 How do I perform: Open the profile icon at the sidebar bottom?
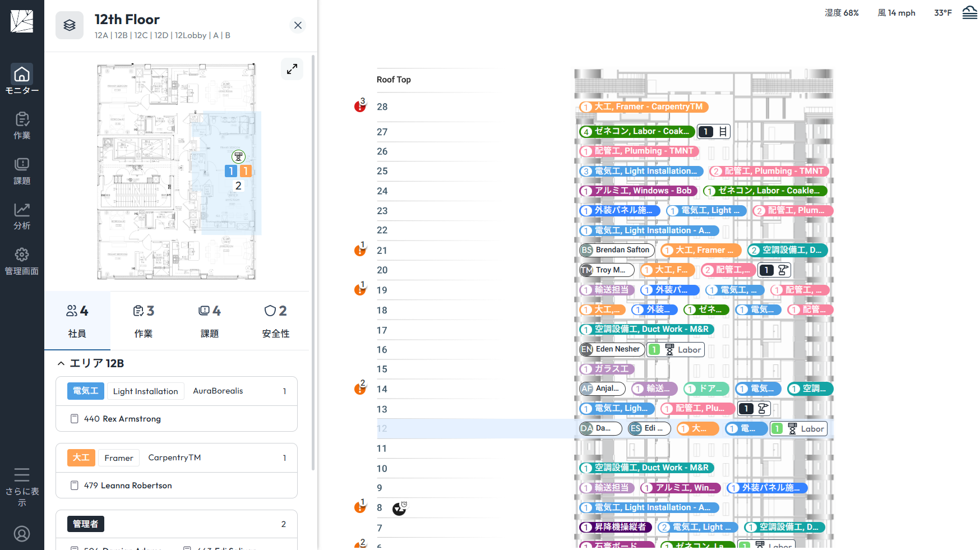coord(22,533)
